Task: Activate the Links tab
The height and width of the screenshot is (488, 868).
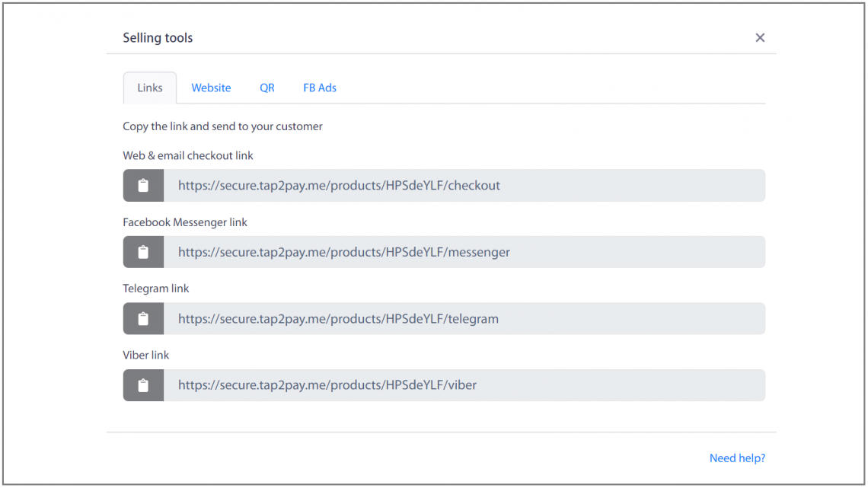Action: click(x=149, y=88)
